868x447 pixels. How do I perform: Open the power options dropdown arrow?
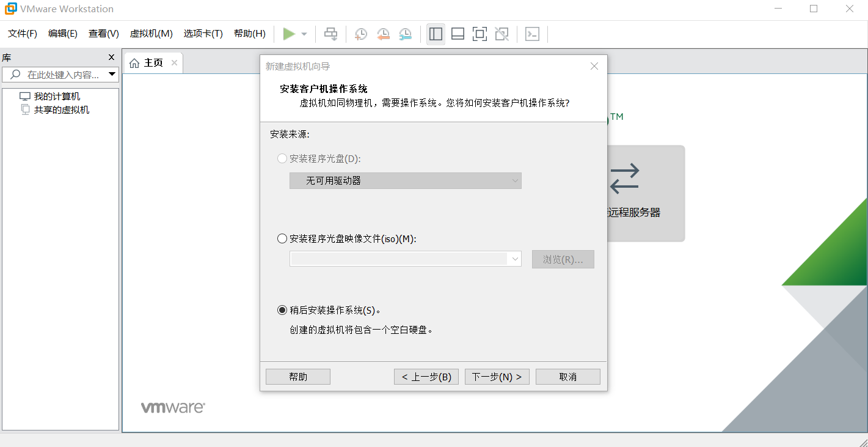point(304,34)
